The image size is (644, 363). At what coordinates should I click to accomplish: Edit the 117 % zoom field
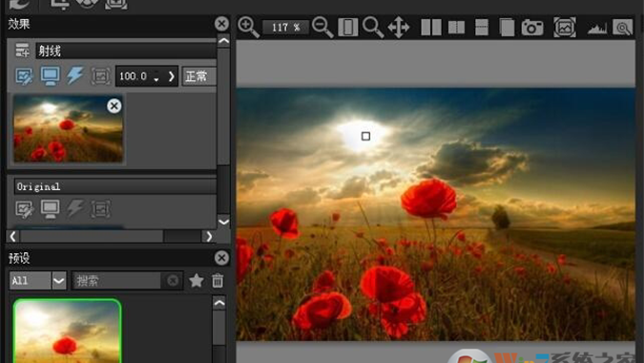286,28
